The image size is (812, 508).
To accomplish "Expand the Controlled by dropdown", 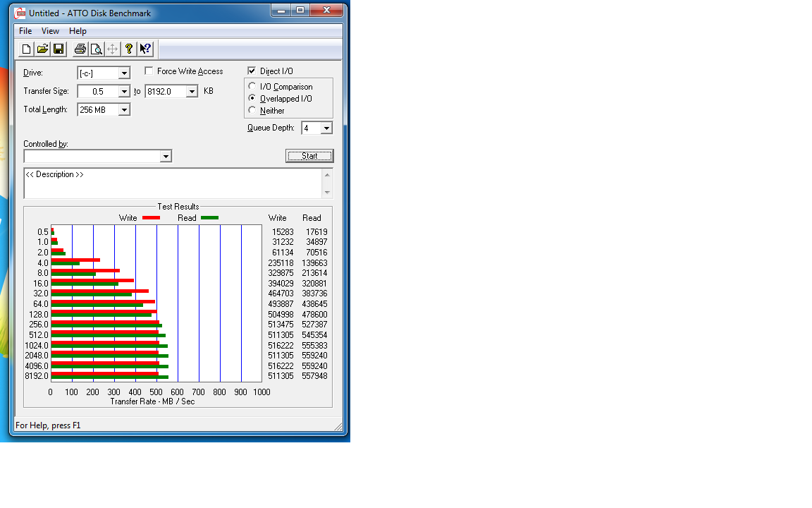I will [x=165, y=156].
